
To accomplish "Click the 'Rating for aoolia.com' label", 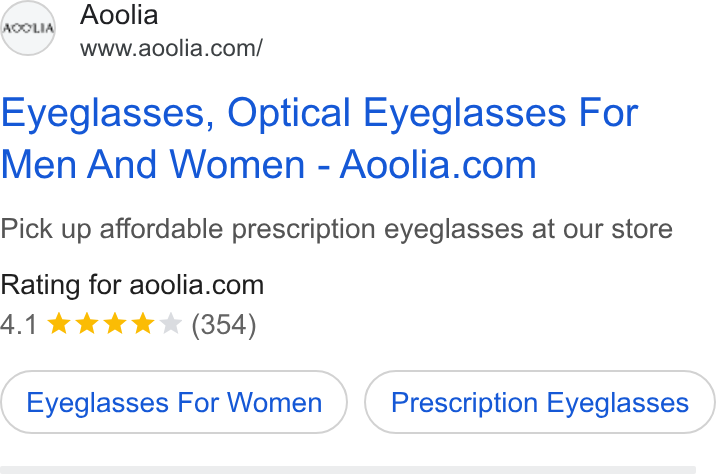I will tap(132, 285).
